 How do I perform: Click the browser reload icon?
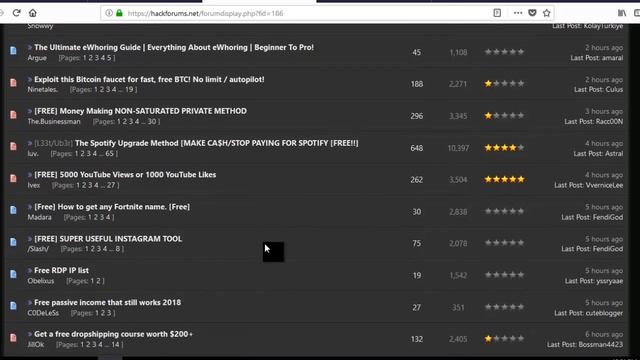[x=16, y=13]
